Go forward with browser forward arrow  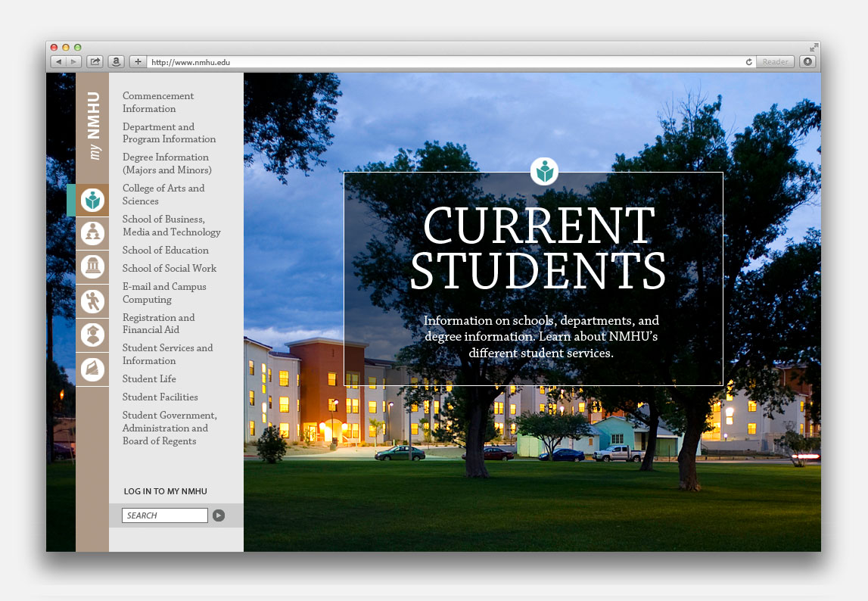pyautogui.click(x=73, y=61)
